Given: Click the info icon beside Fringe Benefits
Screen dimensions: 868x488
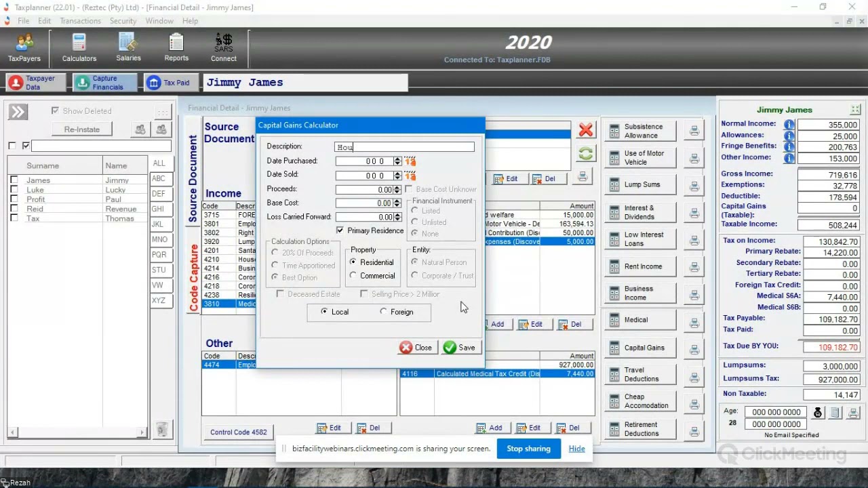Looking at the screenshot, I should coord(789,147).
